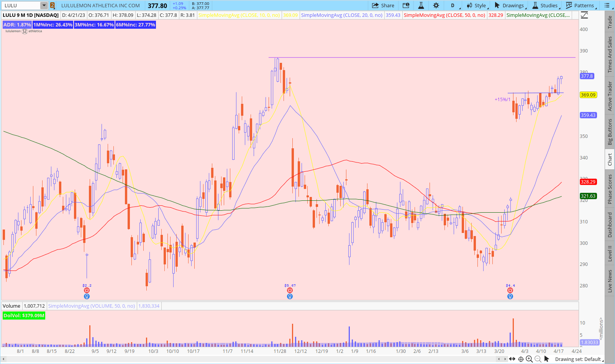Click the millions axis label
The image size is (615, 364).
tap(601, 328)
